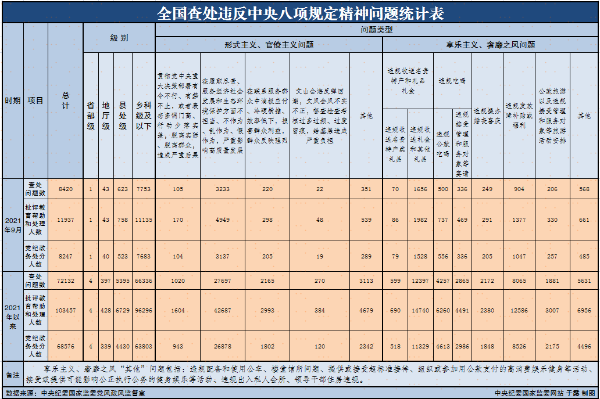Click the 形式主义、官僚主义问题 header

269,44
